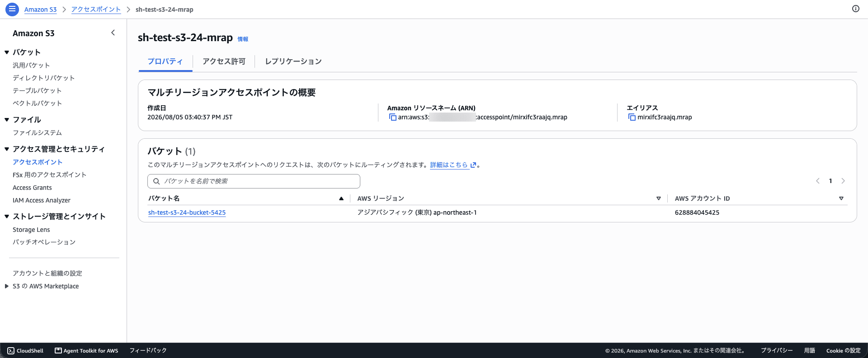The image size is (868, 358).
Task: Select アクセスポイント in sidebar
Action: click(x=38, y=162)
